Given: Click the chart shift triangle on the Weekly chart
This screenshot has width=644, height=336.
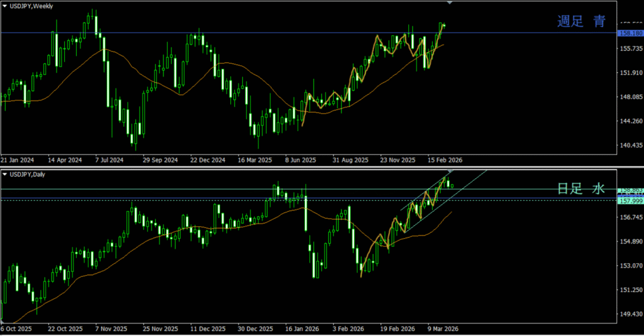Looking at the screenshot, I should click(x=449, y=3).
